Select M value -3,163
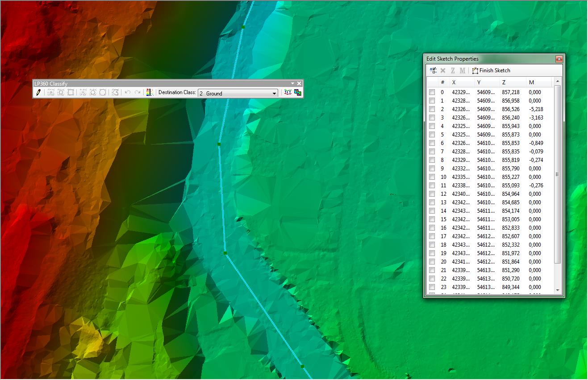This screenshot has width=588, height=380. tap(536, 118)
